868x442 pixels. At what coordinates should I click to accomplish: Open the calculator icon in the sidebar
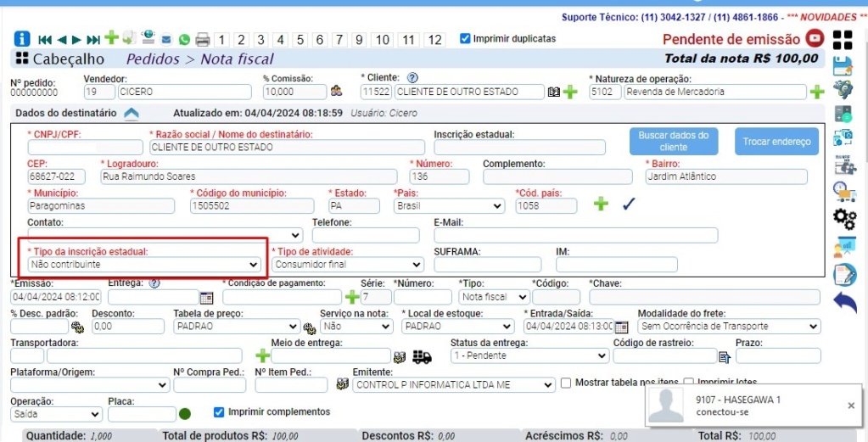[x=843, y=114]
